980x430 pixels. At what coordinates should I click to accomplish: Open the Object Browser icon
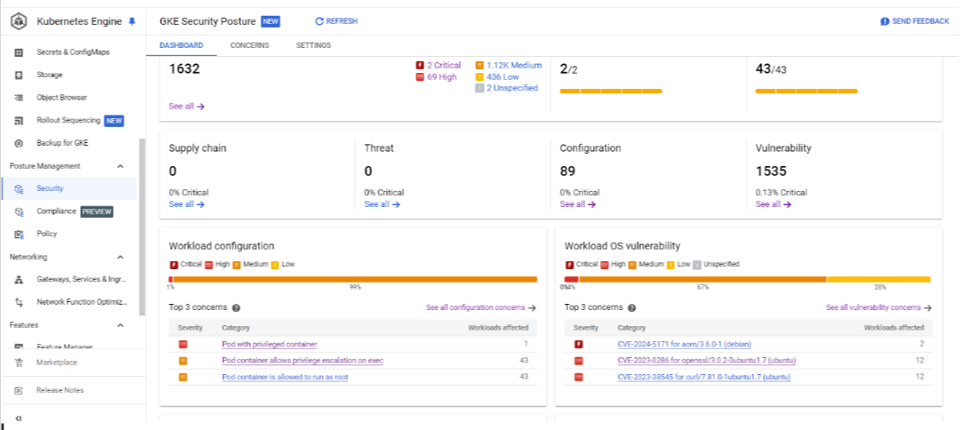click(19, 98)
